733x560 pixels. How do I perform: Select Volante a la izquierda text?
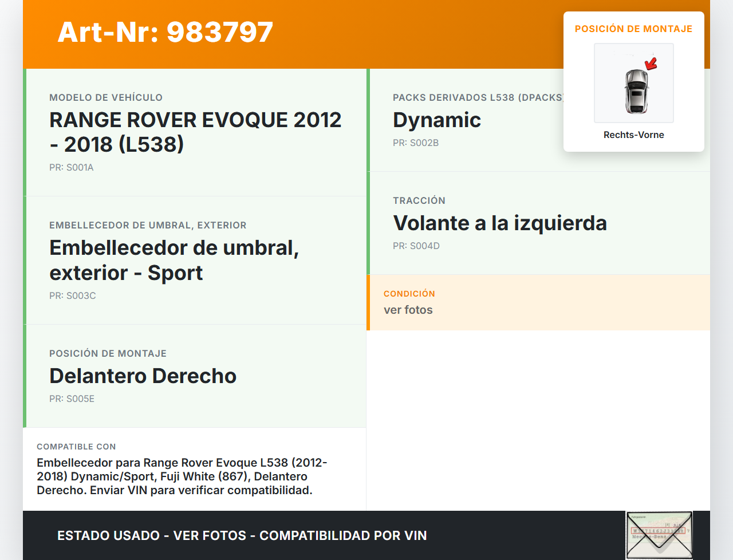pos(499,223)
